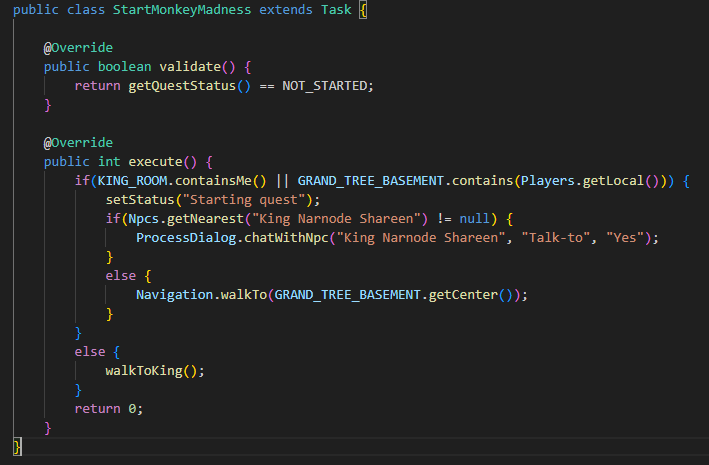Click the 'else' keyword before walkToKing
The width and height of the screenshot is (709, 465).
[90, 352]
